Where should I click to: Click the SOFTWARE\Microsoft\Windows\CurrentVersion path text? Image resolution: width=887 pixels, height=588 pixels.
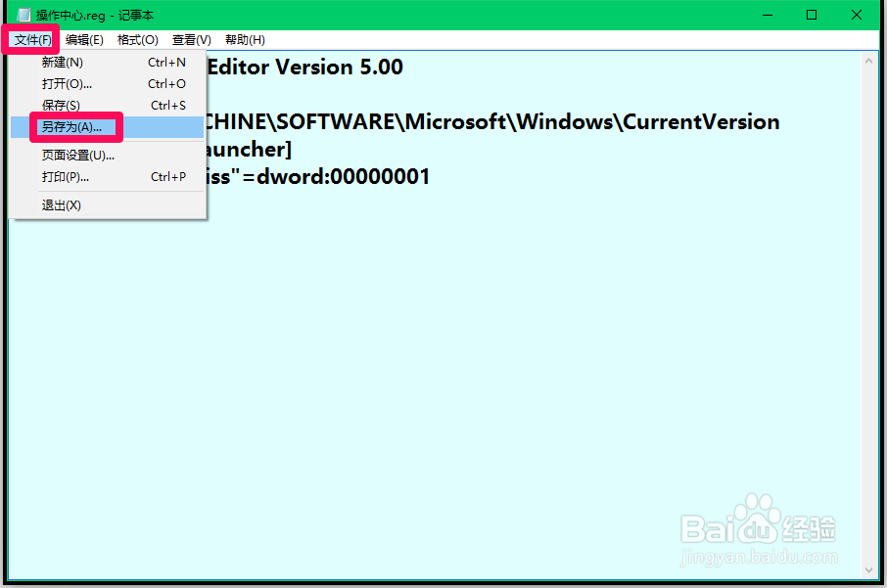coord(528,122)
